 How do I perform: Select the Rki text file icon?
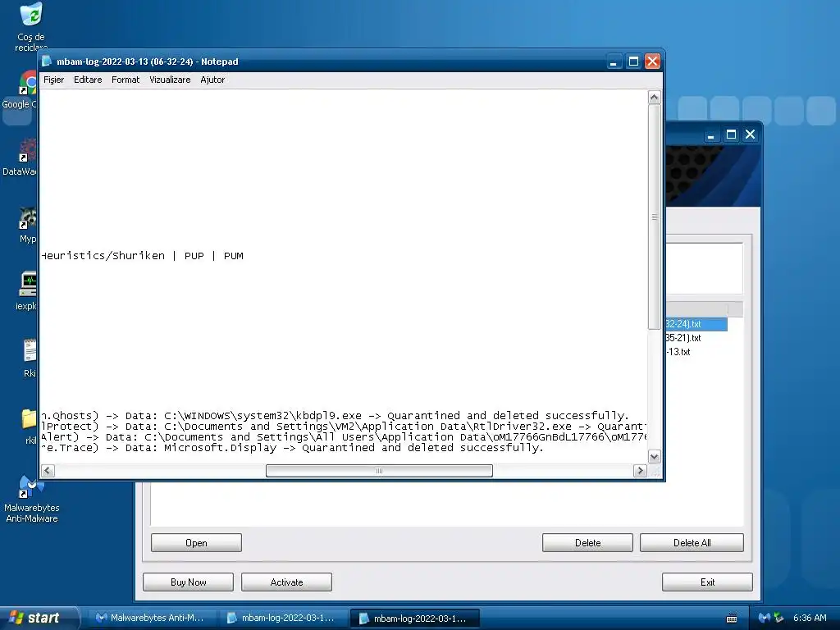pos(30,359)
